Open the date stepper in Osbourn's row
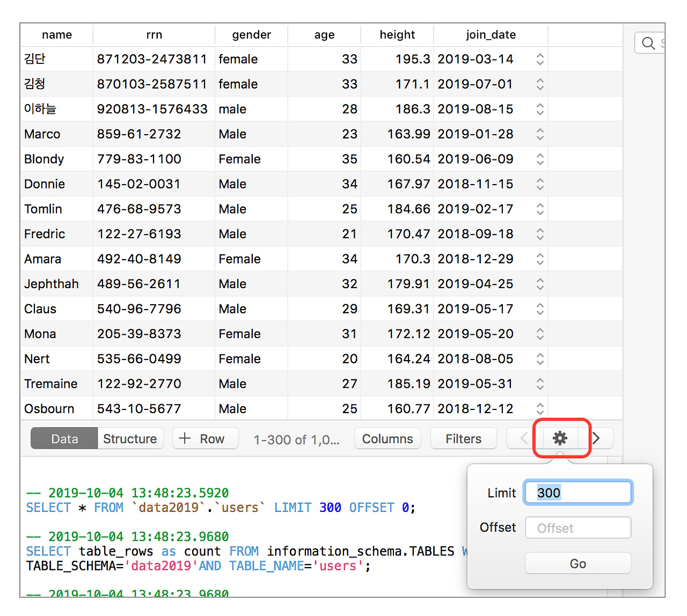Screen dimensions: 687x616 pos(540,408)
